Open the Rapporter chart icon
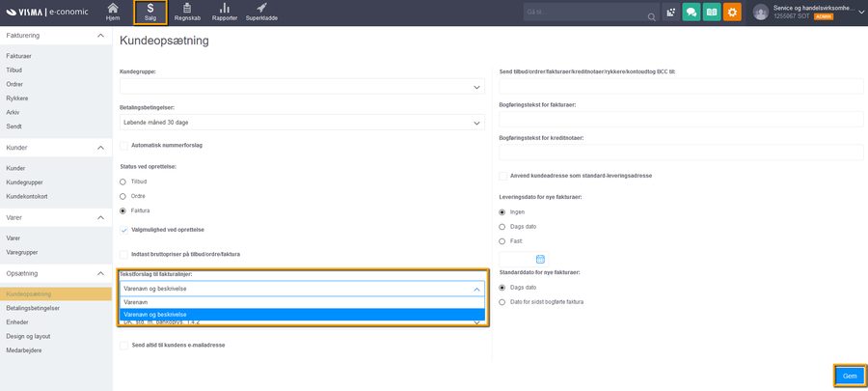 coord(224,12)
